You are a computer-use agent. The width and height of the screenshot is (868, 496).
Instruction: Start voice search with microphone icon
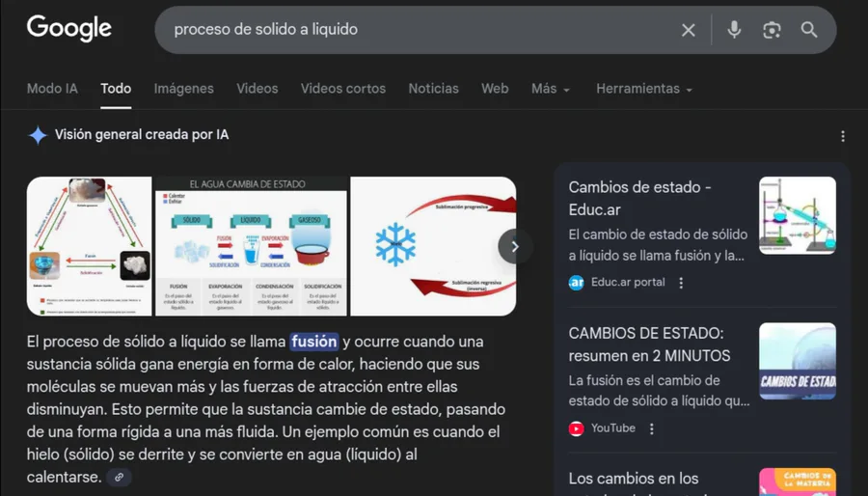click(x=734, y=30)
